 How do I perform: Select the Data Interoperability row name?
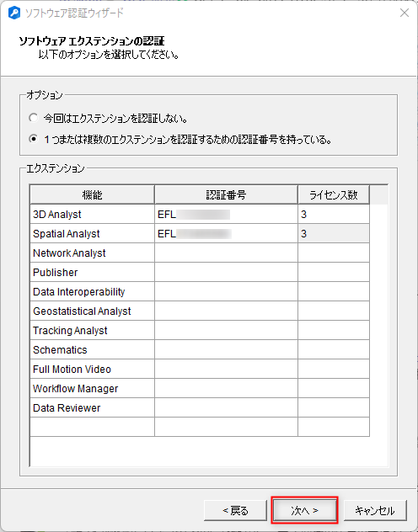(x=78, y=292)
